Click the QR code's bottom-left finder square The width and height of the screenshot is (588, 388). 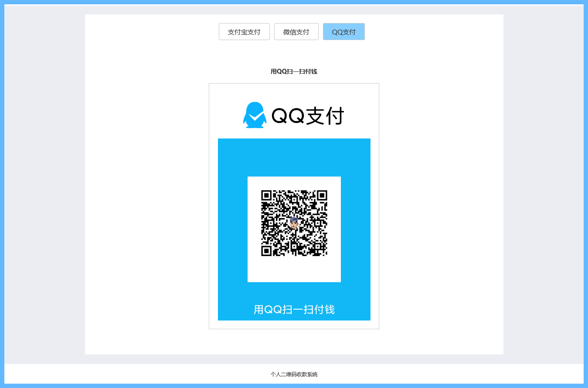[266, 251]
